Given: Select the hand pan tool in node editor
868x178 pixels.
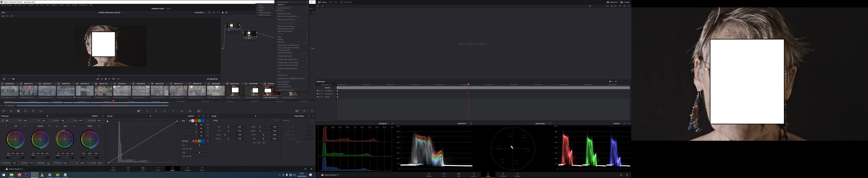Looking at the screenshot, I should click(x=226, y=12).
